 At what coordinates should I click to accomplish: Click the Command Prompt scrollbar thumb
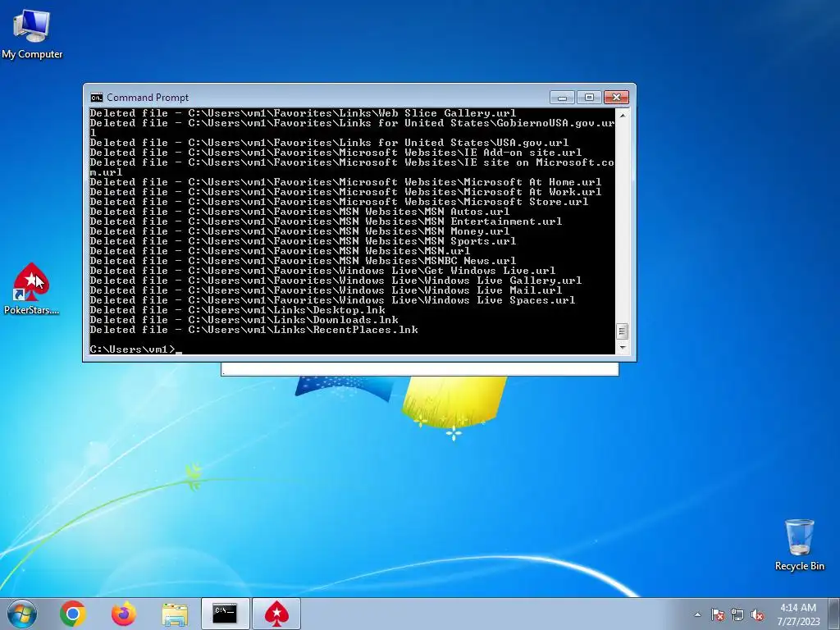(x=622, y=331)
